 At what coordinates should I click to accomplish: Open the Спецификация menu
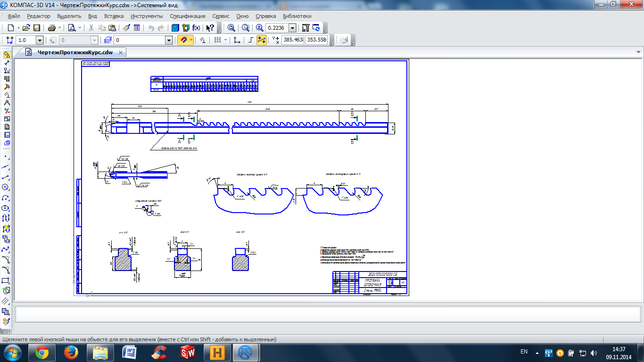click(187, 16)
